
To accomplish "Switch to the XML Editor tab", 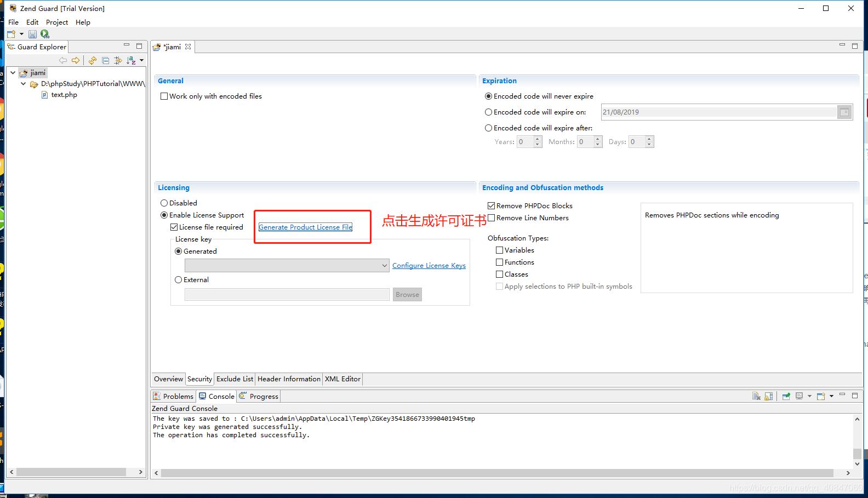I will coord(342,379).
